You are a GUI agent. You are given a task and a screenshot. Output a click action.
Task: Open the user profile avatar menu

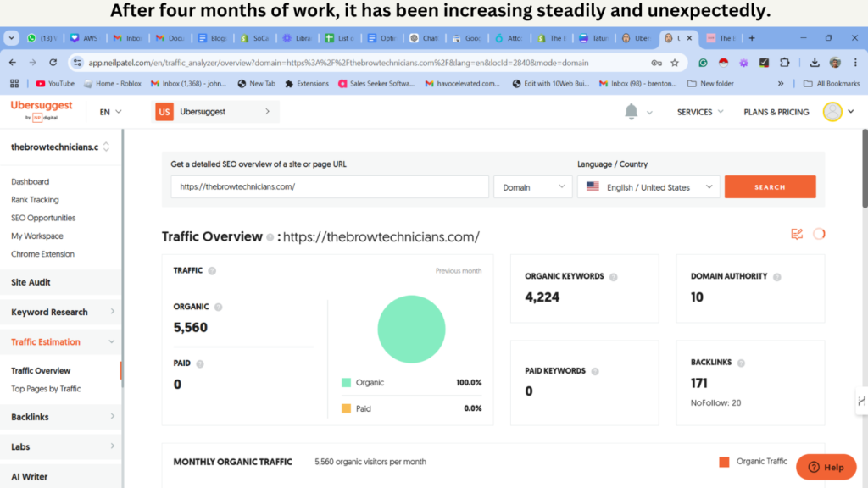832,112
